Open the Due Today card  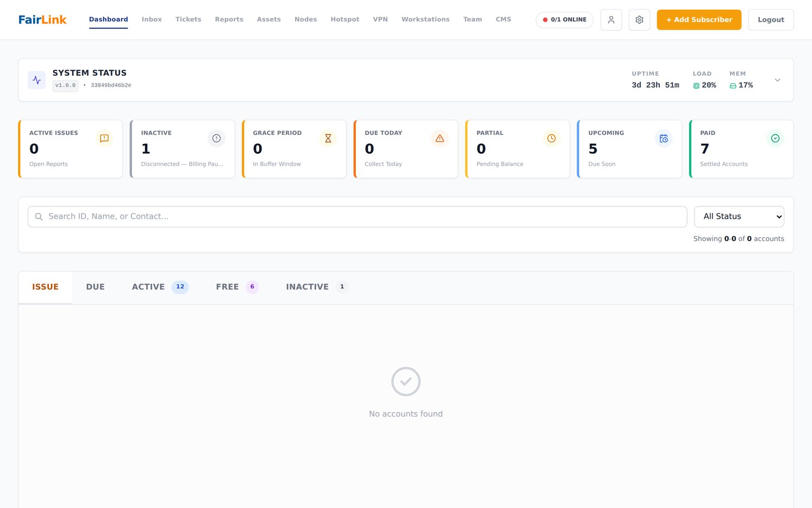pyautogui.click(x=406, y=149)
